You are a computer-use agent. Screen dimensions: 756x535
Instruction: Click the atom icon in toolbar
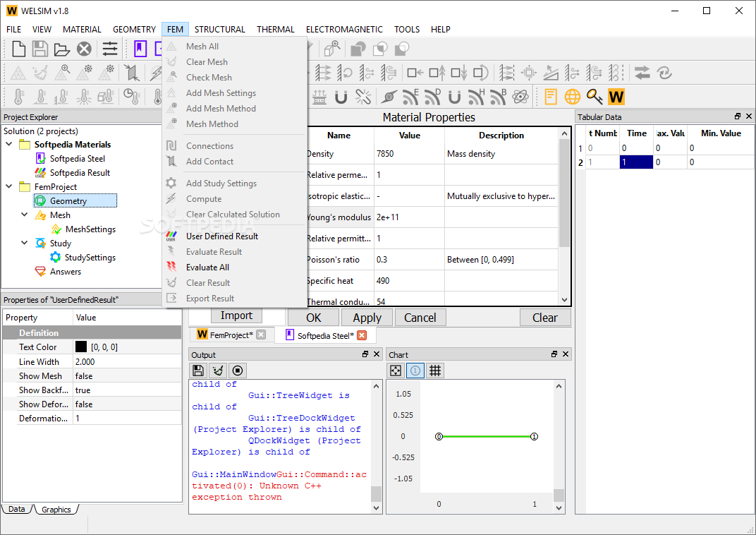tap(520, 97)
